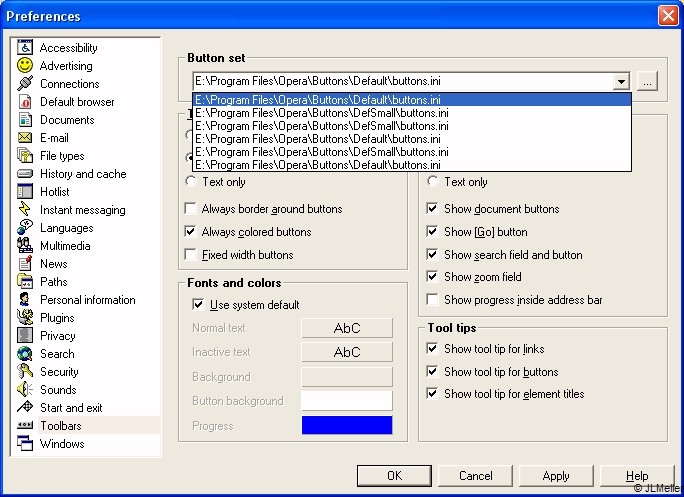Pick the Background color swatch
The height and width of the screenshot is (497, 684).
pos(347,377)
